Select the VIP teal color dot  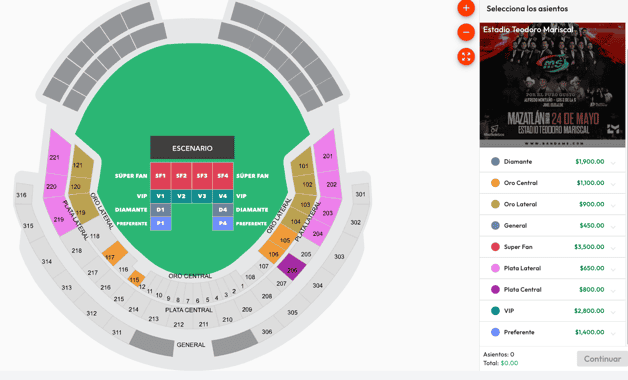[x=495, y=311]
